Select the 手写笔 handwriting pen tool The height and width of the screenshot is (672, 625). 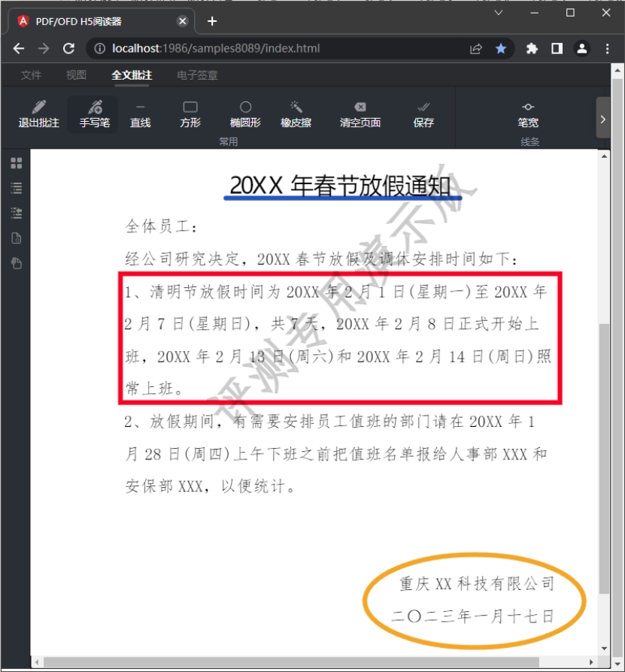click(94, 114)
